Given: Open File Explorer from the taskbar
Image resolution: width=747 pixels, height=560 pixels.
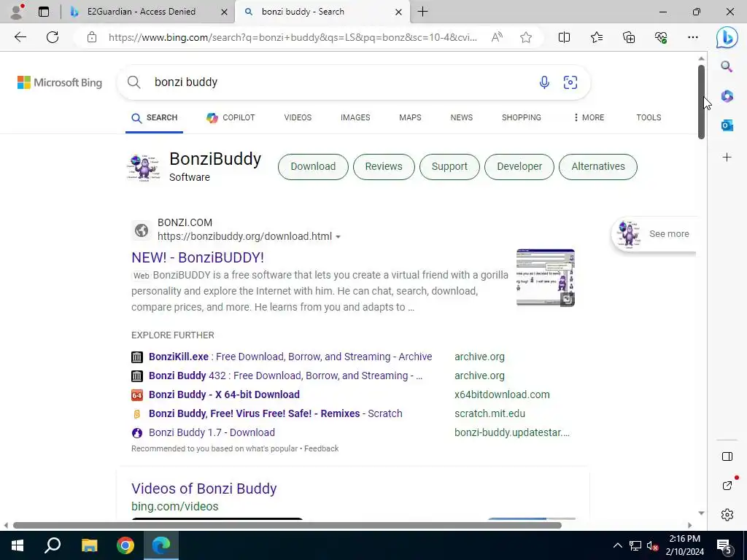Looking at the screenshot, I should 90,545.
